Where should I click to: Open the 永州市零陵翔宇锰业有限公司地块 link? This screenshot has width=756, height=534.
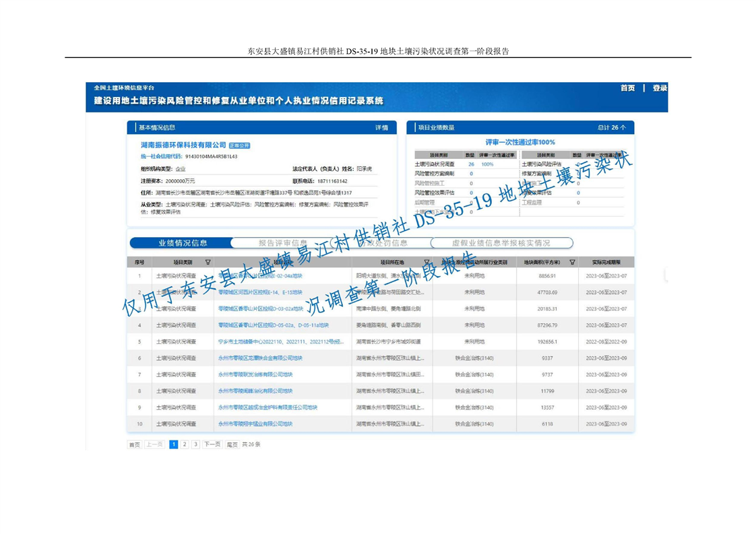click(x=255, y=424)
